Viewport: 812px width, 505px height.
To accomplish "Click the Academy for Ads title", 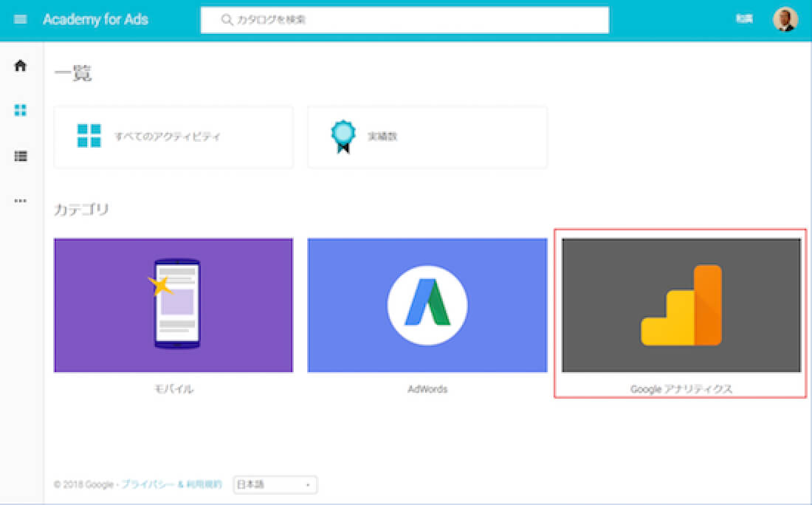I will [x=95, y=20].
